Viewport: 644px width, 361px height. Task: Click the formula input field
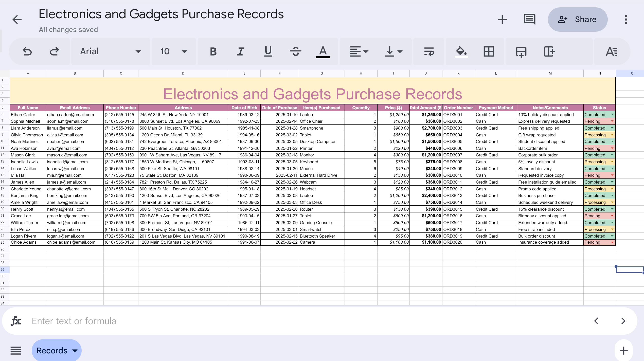click(x=304, y=321)
